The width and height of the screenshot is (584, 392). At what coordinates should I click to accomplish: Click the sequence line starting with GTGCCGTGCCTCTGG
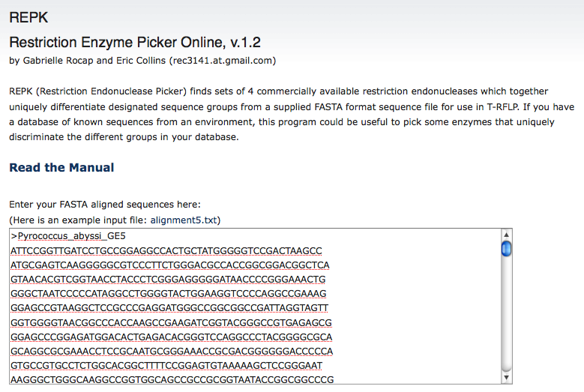click(x=166, y=366)
